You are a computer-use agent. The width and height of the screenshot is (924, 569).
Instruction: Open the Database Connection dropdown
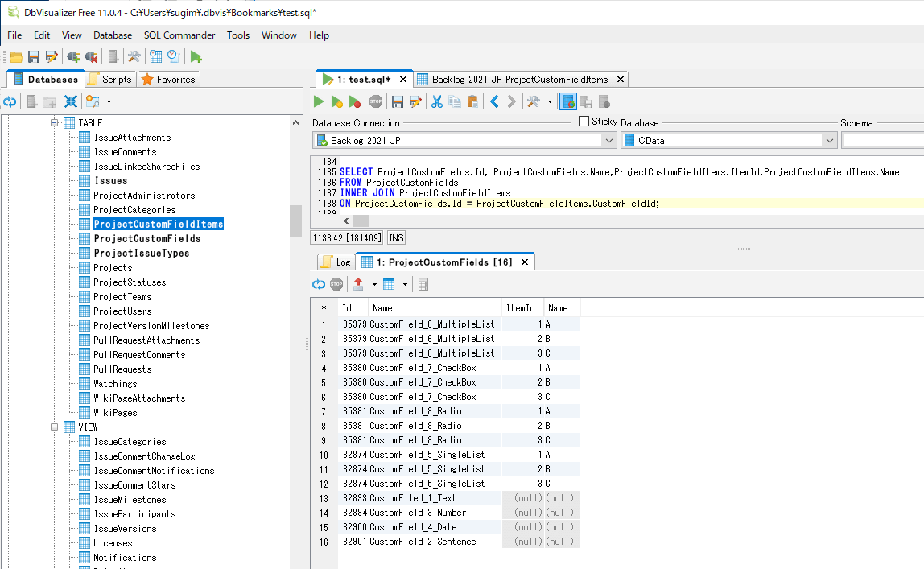(609, 141)
